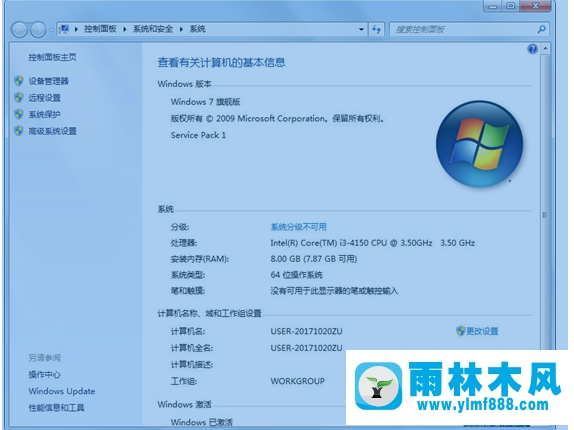574x430 pixels.
Task: Click 更改设置 link
Action: [482, 331]
